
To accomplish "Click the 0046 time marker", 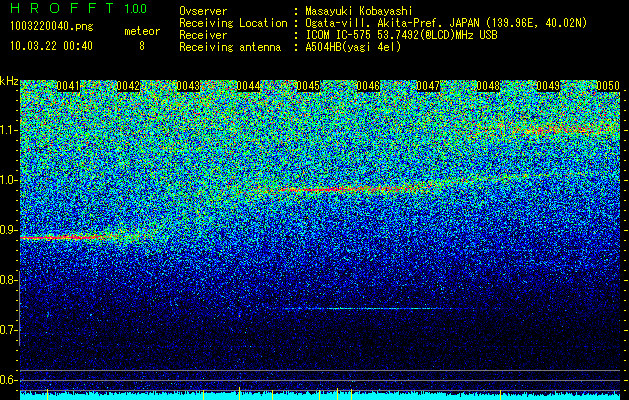I will click(x=368, y=86).
